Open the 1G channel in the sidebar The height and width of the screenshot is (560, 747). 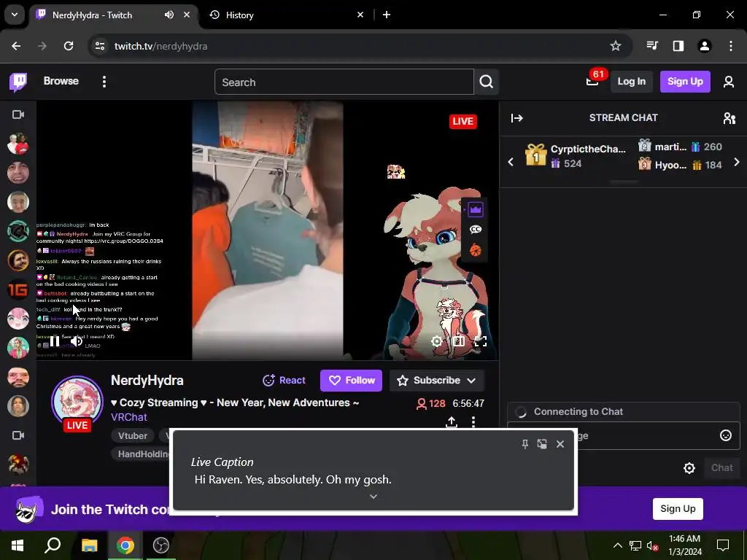click(x=18, y=289)
